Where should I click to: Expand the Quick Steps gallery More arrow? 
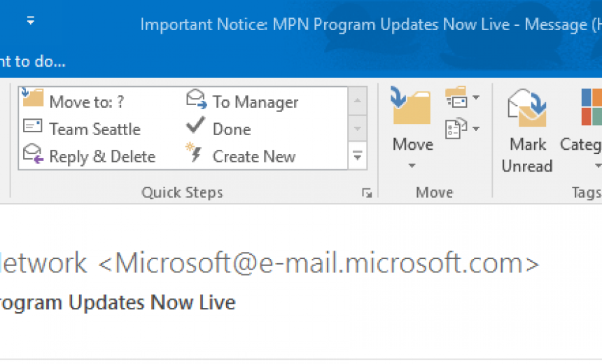point(358,156)
